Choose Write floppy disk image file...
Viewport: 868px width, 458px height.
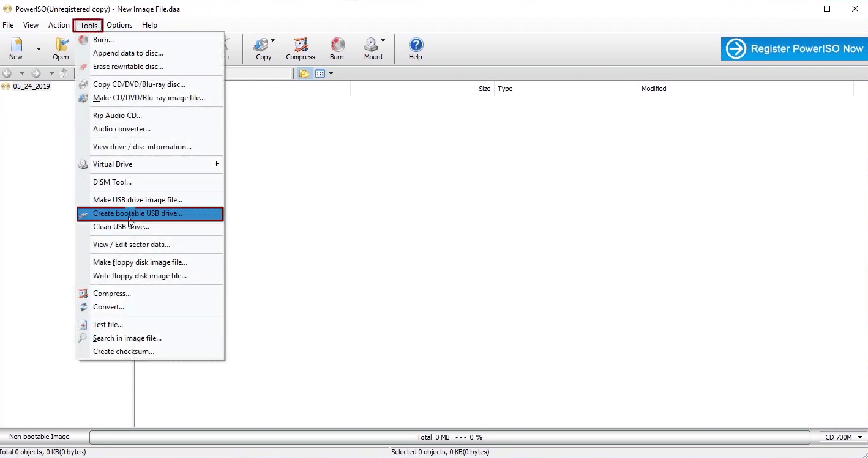pyautogui.click(x=150, y=276)
